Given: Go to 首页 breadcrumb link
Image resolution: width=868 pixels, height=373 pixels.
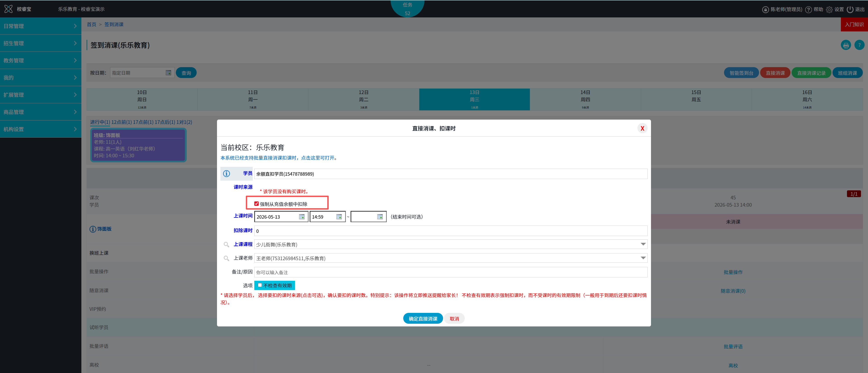Looking at the screenshot, I should (91, 24).
